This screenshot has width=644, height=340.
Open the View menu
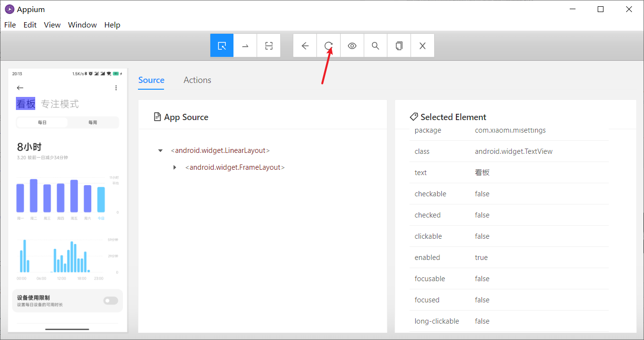pos(52,25)
